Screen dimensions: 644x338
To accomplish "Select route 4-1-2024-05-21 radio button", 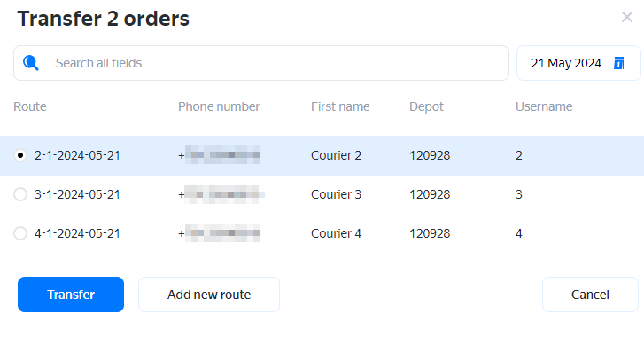I will coord(20,233).
